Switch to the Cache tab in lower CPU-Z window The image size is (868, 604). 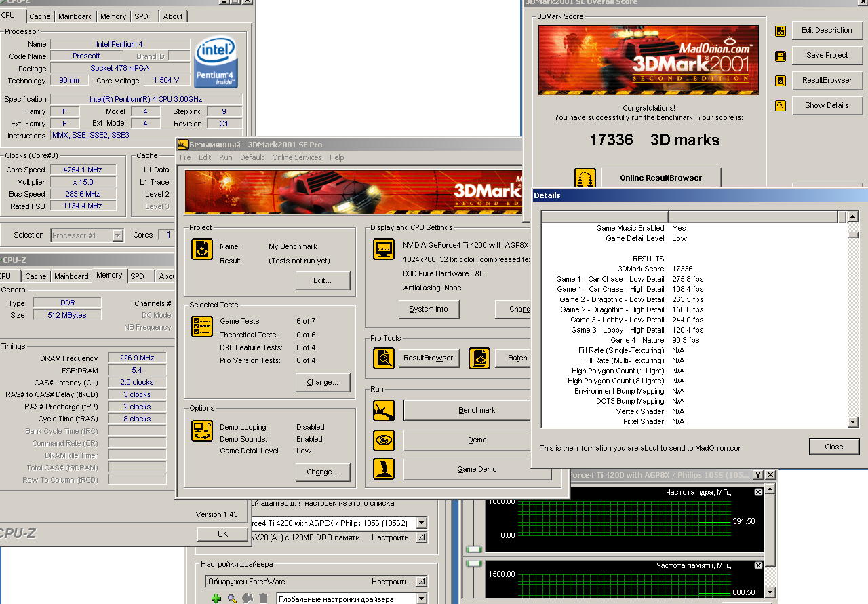coord(36,276)
